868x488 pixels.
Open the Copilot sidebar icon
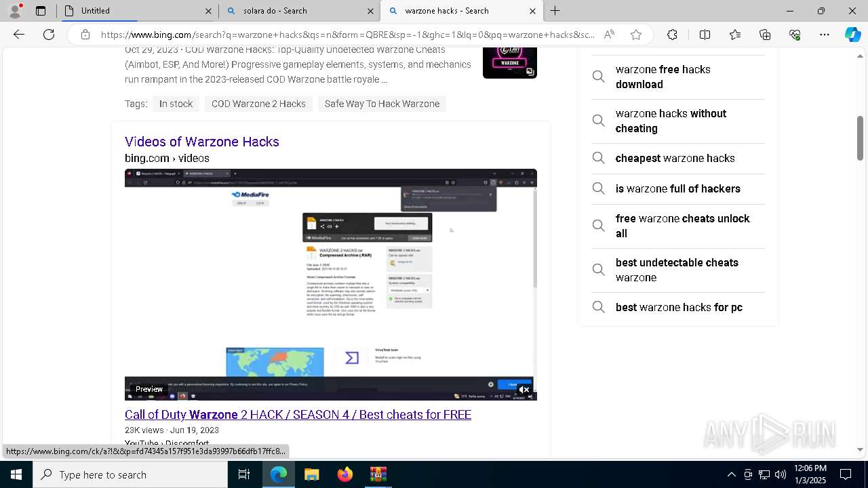click(852, 35)
